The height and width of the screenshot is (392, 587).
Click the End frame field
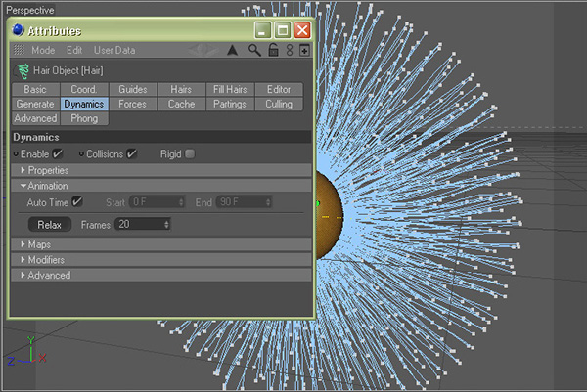[244, 202]
